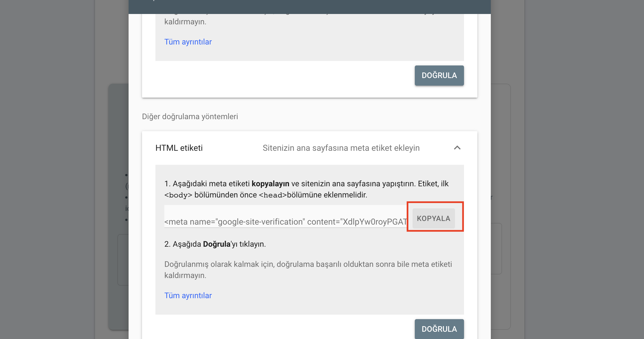This screenshot has width=644, height=339.
Task: Click the KOPYALA button to copy meta tag
Action: [434, 218]
